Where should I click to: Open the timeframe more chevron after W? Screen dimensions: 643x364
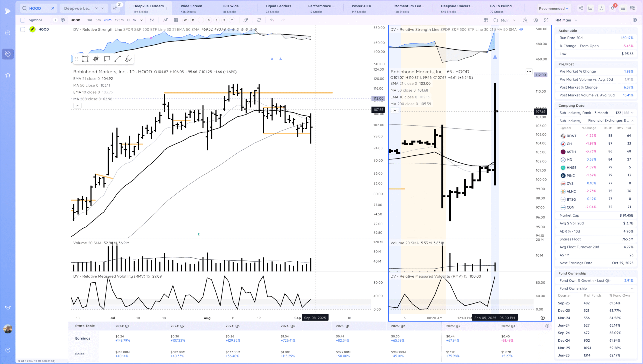[x=142, y=20]
